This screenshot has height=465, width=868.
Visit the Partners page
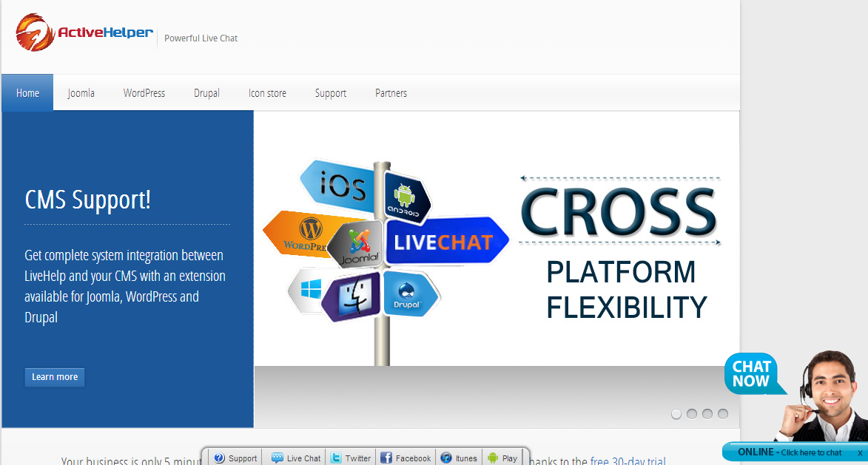click(391, 93)
